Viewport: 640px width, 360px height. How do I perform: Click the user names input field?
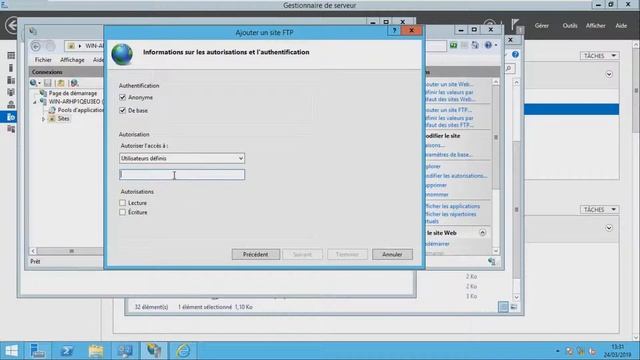pos(182,175)
